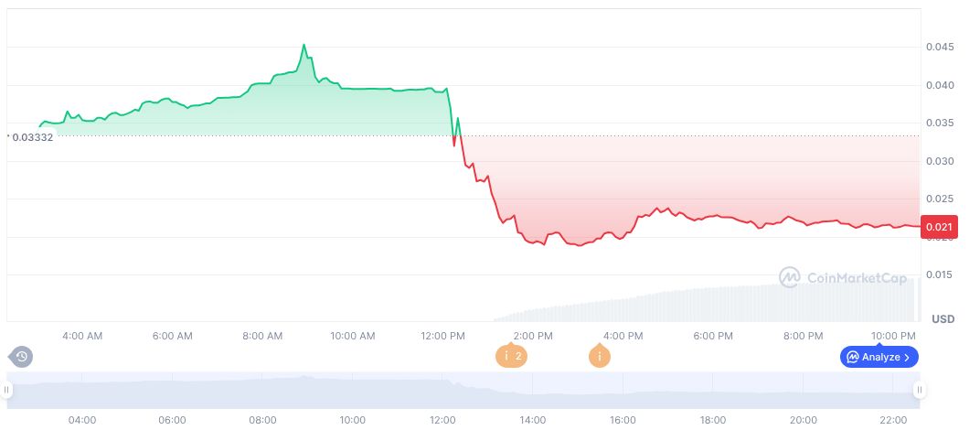980x430 pixels.
Task: Click the USD currency label
Action: point(943,318)
